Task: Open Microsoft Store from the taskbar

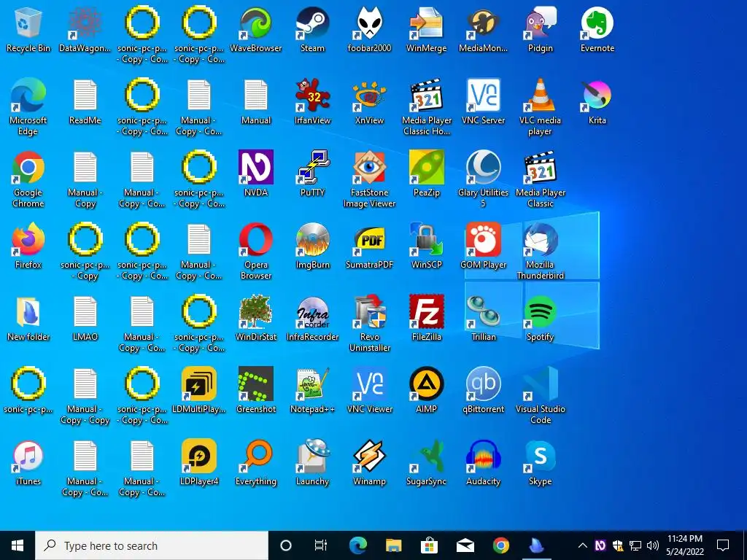Action: pyautogui.click(x=429, y=545)
